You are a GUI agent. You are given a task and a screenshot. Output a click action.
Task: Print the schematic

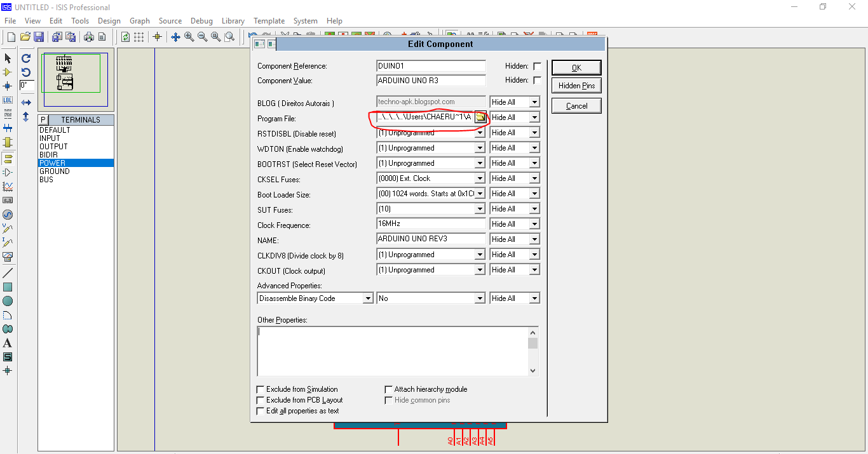pos(88,37)
